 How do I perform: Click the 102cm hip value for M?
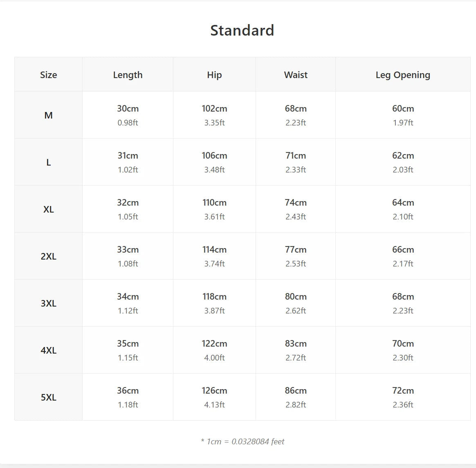(214, 109)
